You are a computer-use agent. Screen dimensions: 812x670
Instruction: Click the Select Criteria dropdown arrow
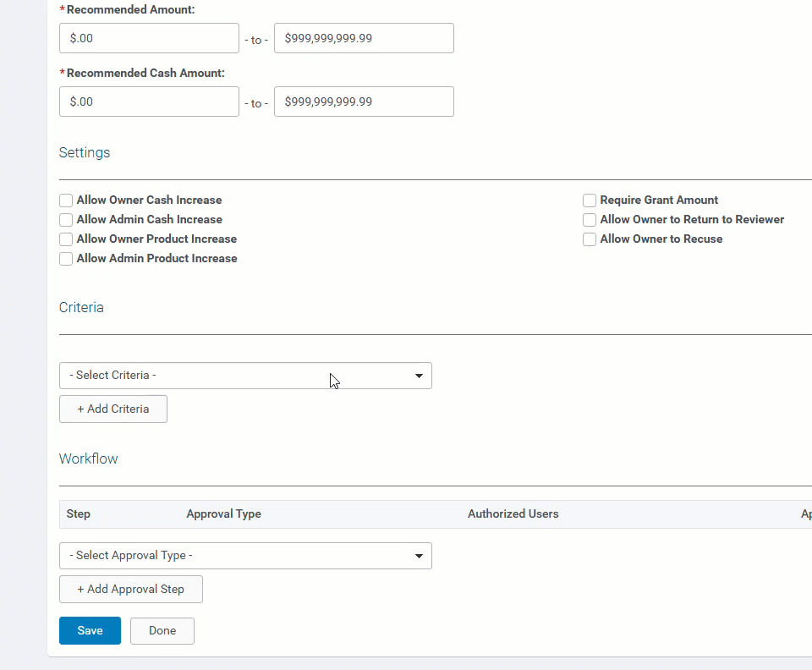coord(419,376)
